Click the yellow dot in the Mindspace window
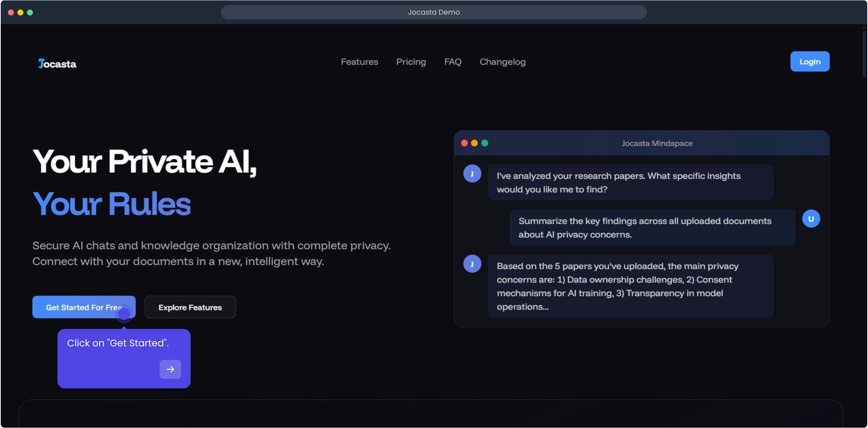The image size is (868, 428). [474, 143]
